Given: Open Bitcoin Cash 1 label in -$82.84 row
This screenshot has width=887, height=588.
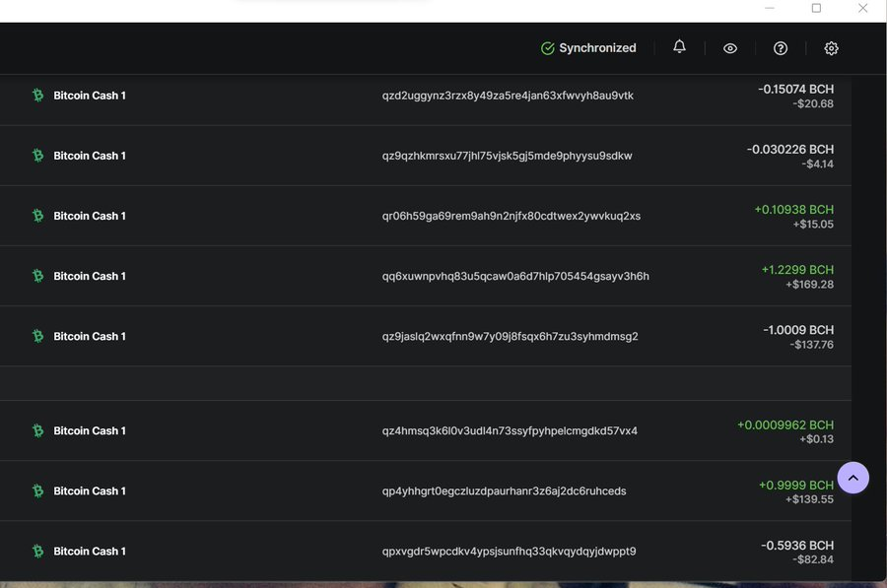Looking at the screenshot, I should [90, 552].
